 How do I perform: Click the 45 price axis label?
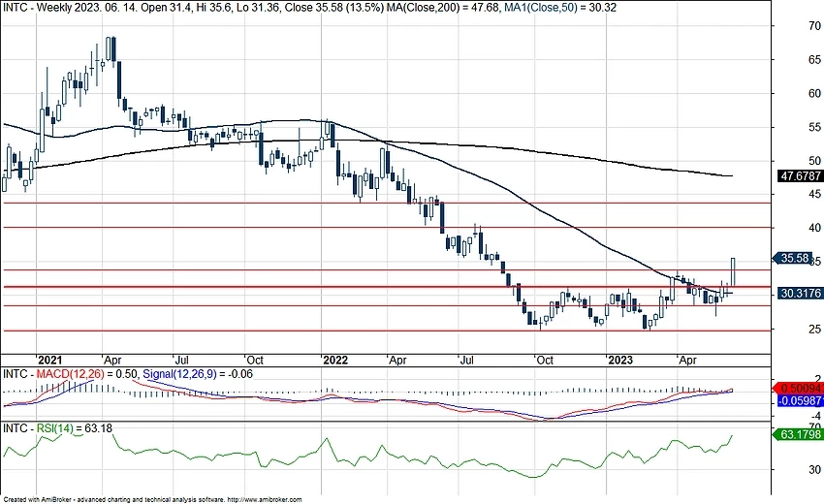click(x=815, y=194)
